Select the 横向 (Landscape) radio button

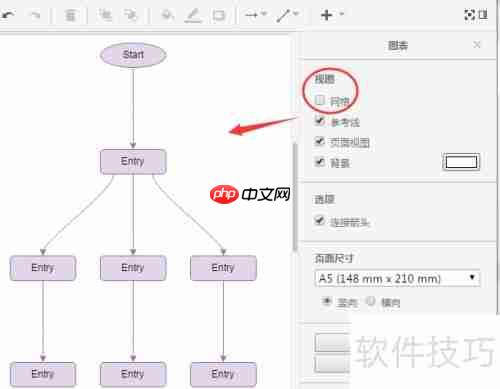pyautogui.click(x=370, y=301)
